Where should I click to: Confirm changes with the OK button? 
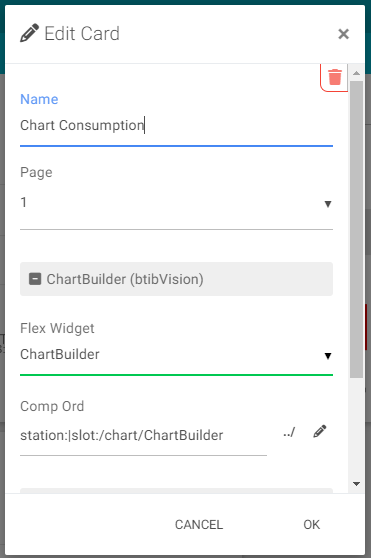[x=312, y=525]
